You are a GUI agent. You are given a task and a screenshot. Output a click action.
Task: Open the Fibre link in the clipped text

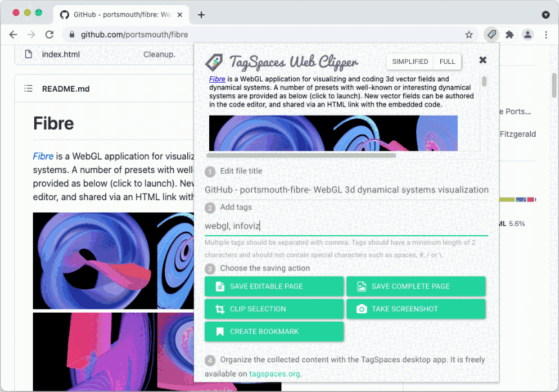point(217,78)
